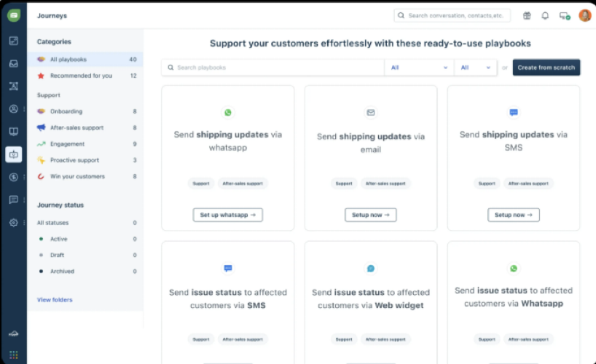Filter by All statuses
This screenshot has width=596, height=364.
pos(86,223)
